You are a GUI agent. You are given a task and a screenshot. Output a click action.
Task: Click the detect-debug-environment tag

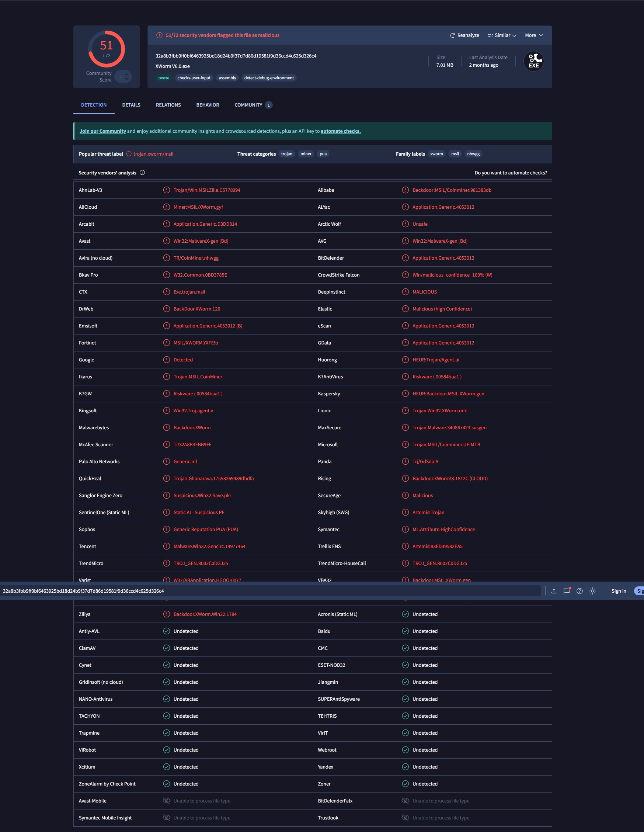pos(269,78)
